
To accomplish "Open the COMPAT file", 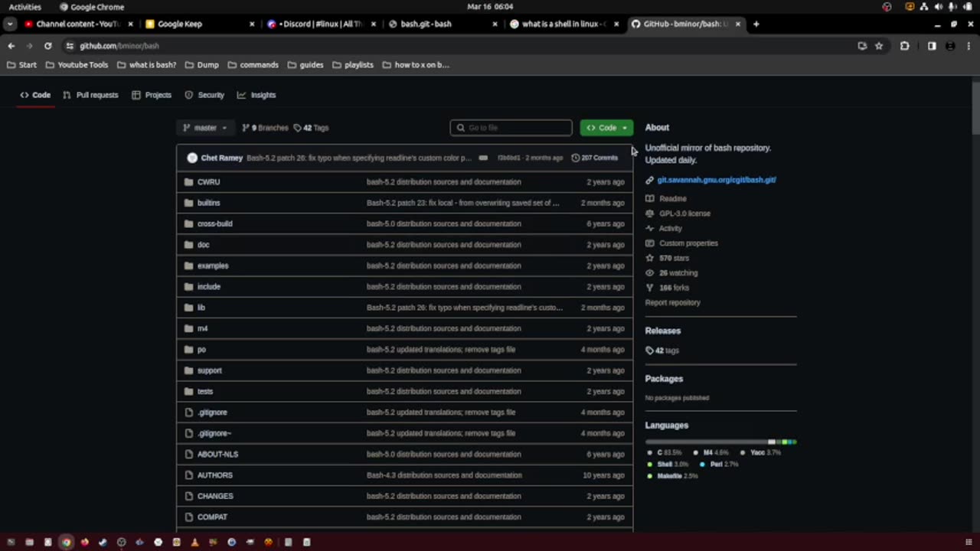I will (x=212, y=517).
